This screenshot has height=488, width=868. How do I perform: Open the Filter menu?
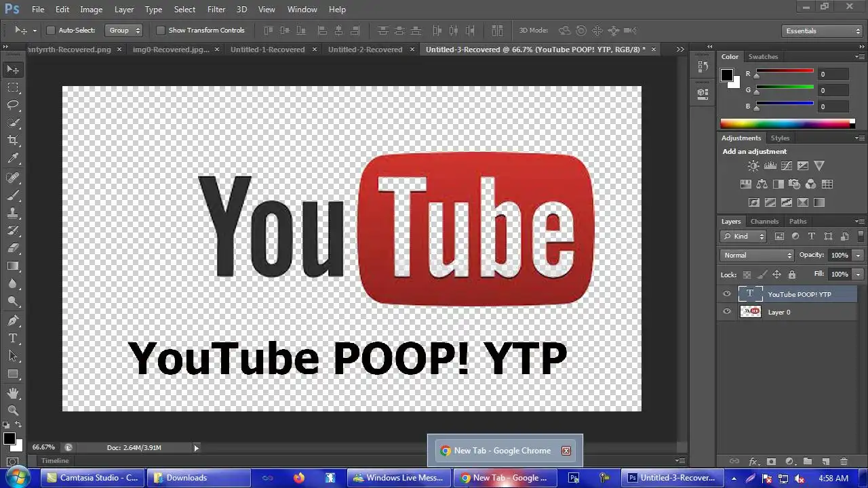click(216, 9)
